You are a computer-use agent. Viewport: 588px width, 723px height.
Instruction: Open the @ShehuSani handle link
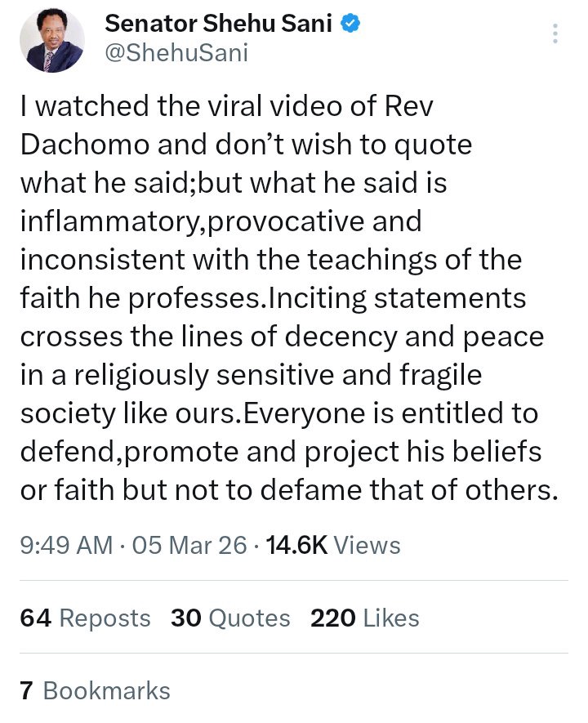(x=176, y=53)
